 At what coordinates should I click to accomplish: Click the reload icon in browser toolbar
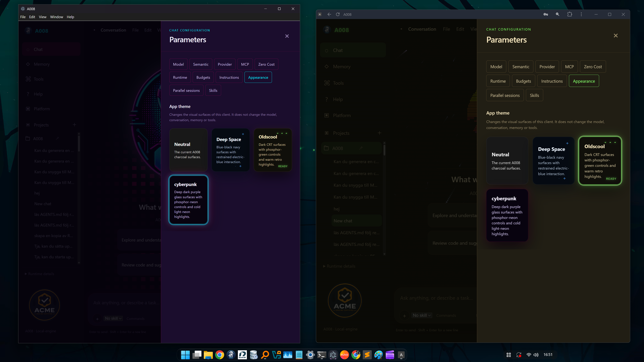[338, 15]
